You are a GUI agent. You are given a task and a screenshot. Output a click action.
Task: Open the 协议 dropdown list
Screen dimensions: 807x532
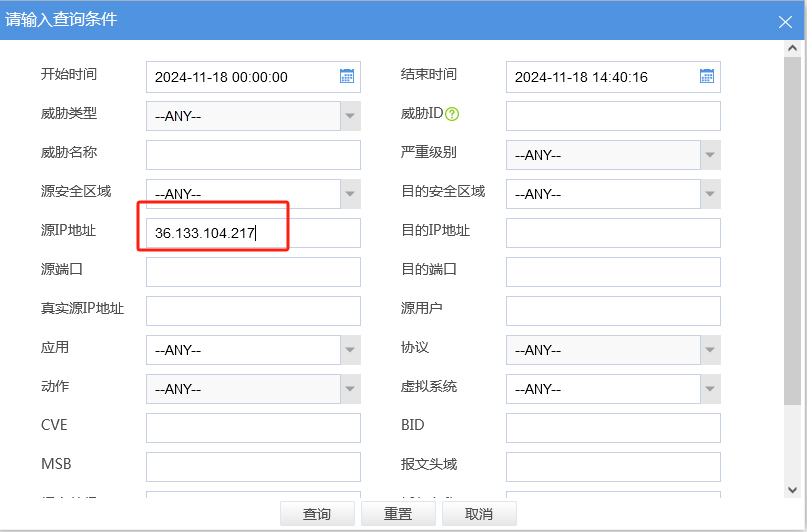710,350
